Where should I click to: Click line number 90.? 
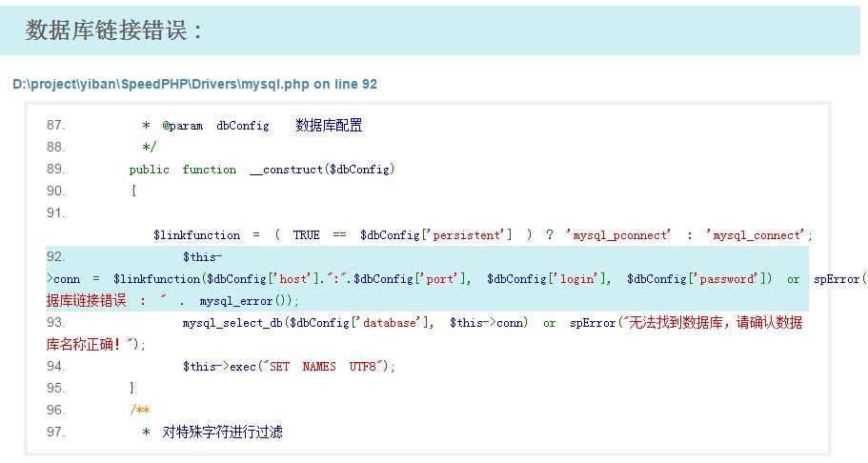click(x=55, y=191)
